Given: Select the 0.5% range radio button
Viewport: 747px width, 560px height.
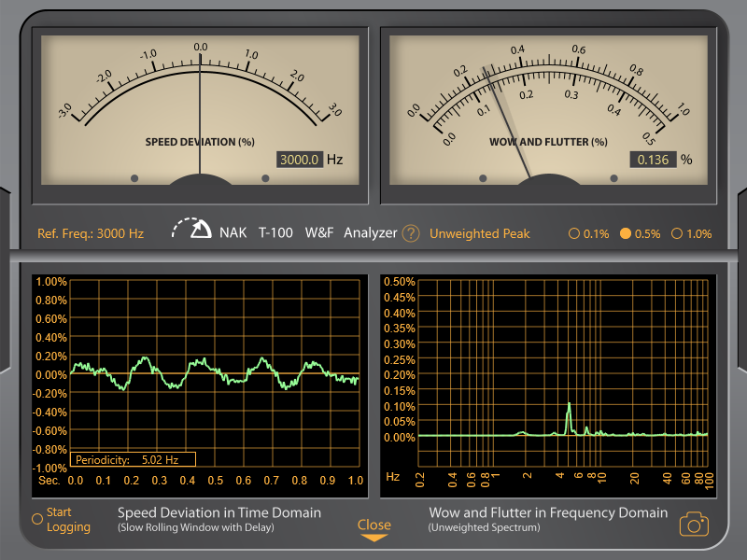Looking at the screenshot, I should tap(626, 234).
